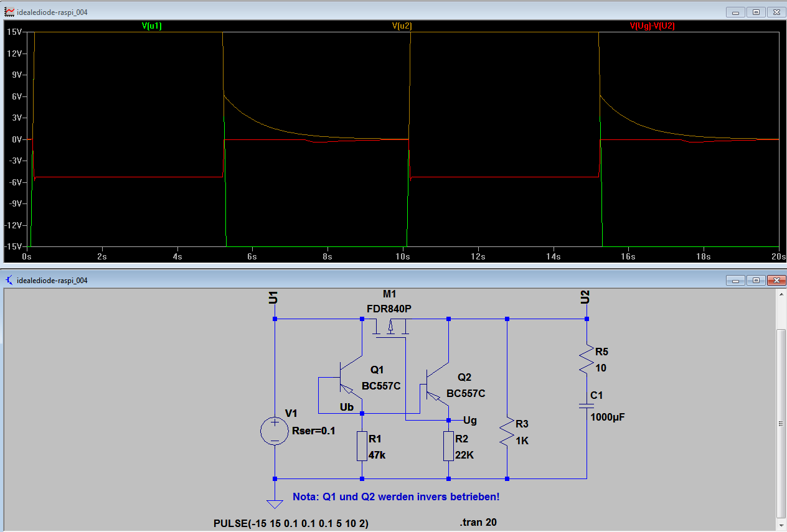Viewport: 787px width, 532px height.
Task: Click the waveform window title idealediode-raspi_004
Action: click(x=52, y=12)
